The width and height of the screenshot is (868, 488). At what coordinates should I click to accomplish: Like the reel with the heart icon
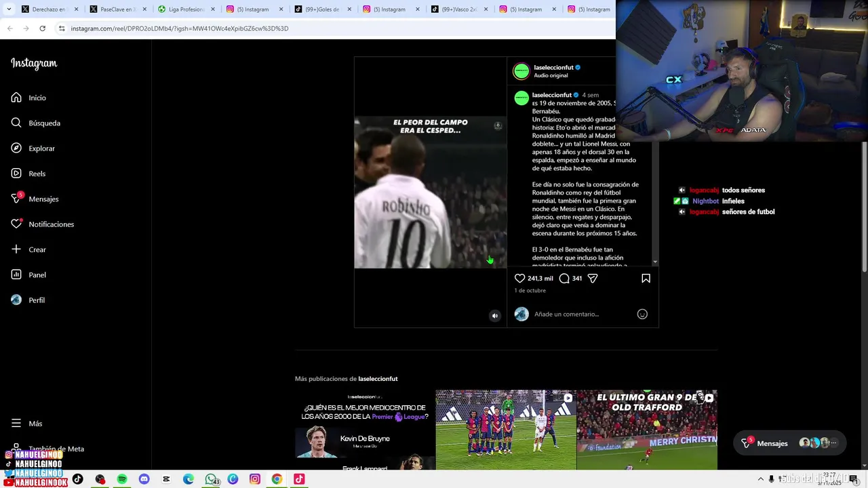click(519, 279)
